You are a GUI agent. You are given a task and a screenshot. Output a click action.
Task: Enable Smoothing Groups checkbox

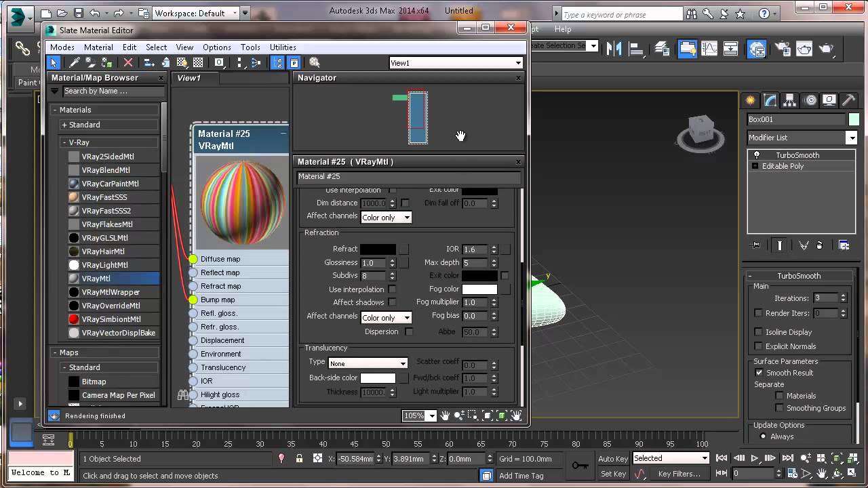coord(779,408)
